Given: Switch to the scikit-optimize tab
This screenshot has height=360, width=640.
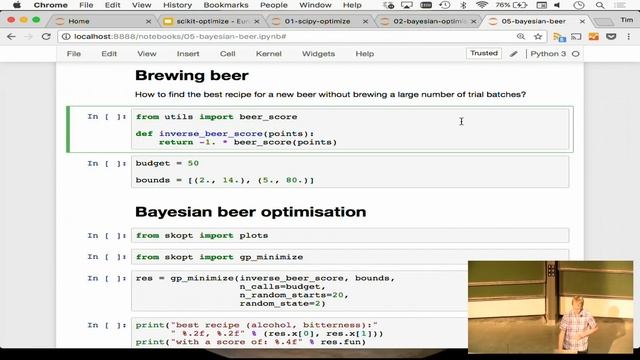Looking at the screenshot, I should pyautogui.click(x=211, y=21).
